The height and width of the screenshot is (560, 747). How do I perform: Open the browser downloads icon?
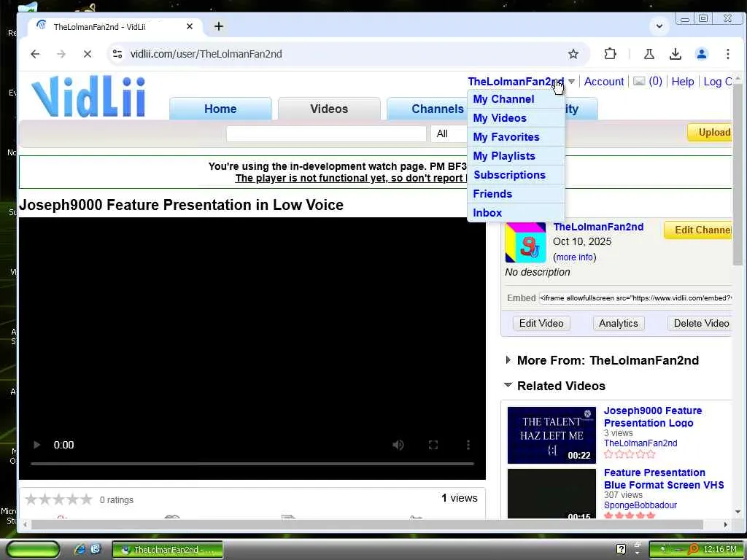point(675,54)
